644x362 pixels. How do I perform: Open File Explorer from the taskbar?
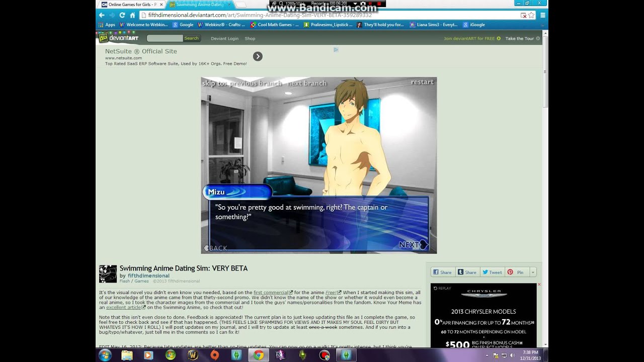tap(127, 355)
